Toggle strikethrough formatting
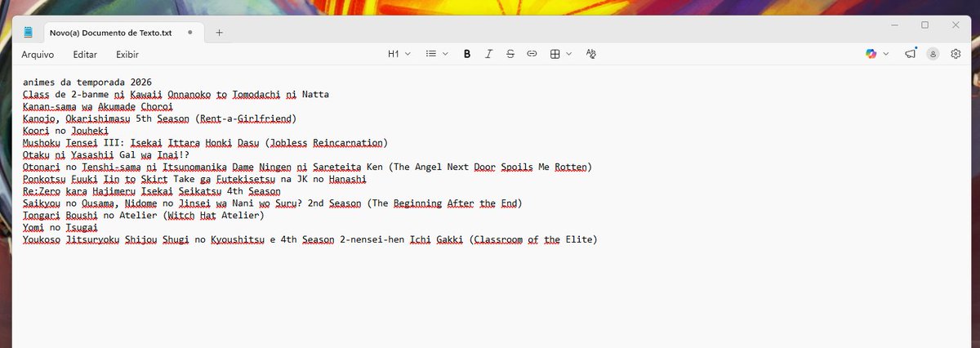980x348 pixels. click(x=510, y=54)
